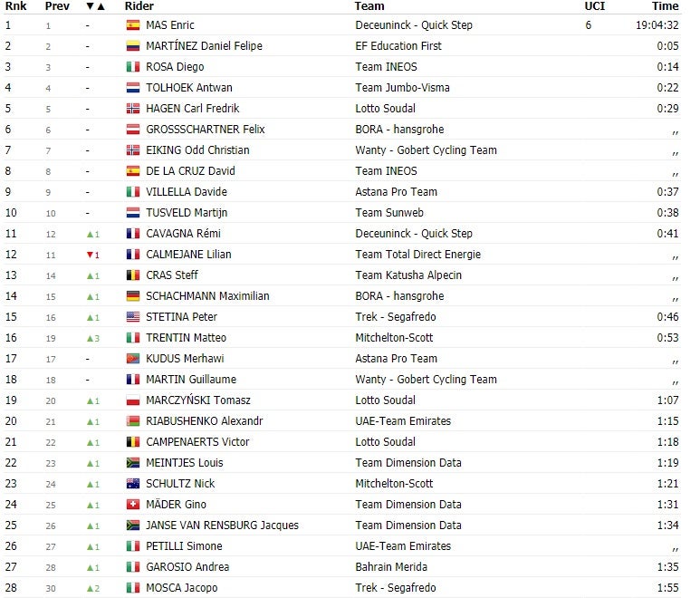Click the time gap 1:55 for MOSCA
The width and height of the screenshot is (700, 598).
(668, 588)
